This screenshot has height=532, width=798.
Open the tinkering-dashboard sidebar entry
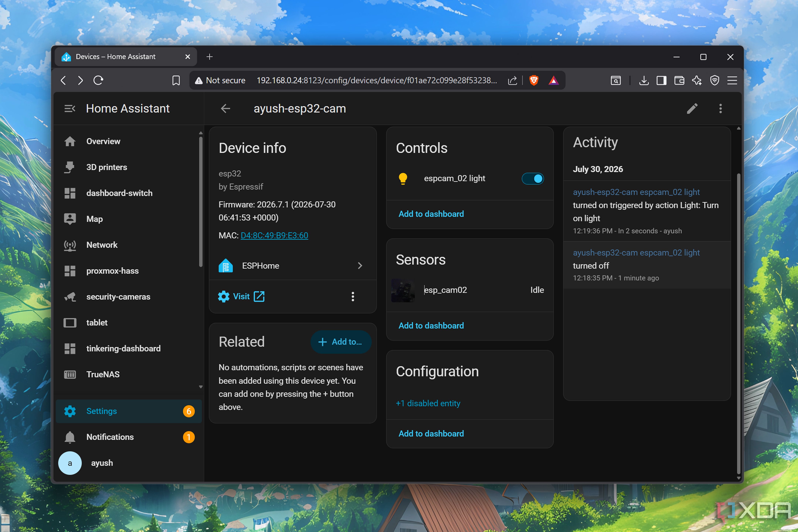129,348
